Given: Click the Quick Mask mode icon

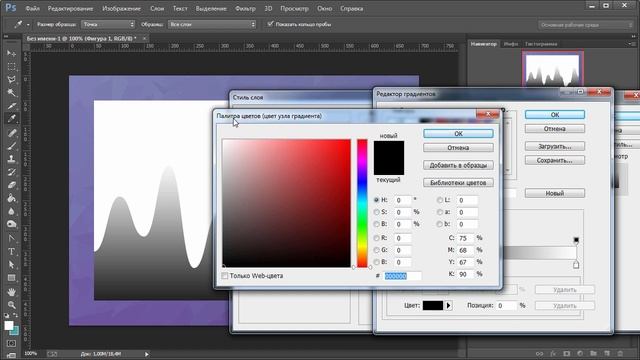Looking at the screenshot, I should [x=11, y=343].
